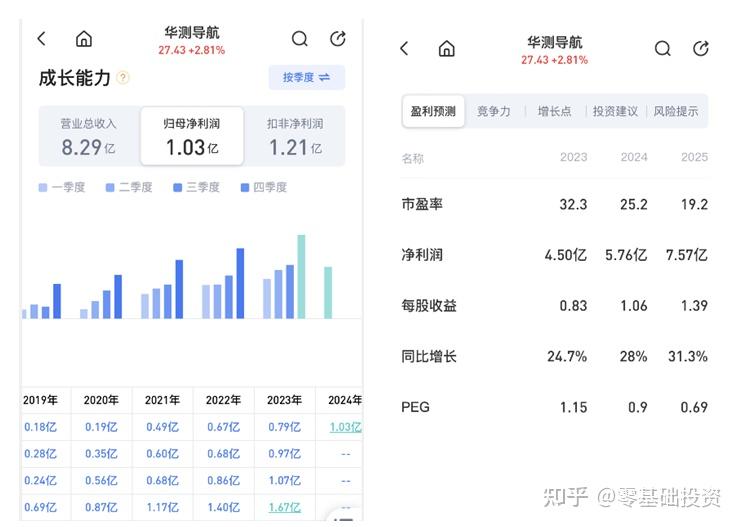740x527 pixels.
Task: Select cell 1.40亿 under 2022年
Action: (x=223, y=507)
